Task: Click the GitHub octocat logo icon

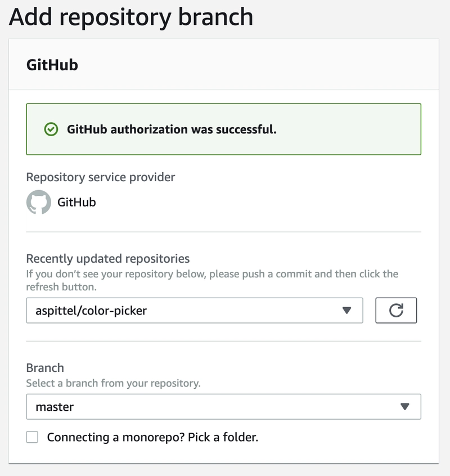Action: click(39, 202)
